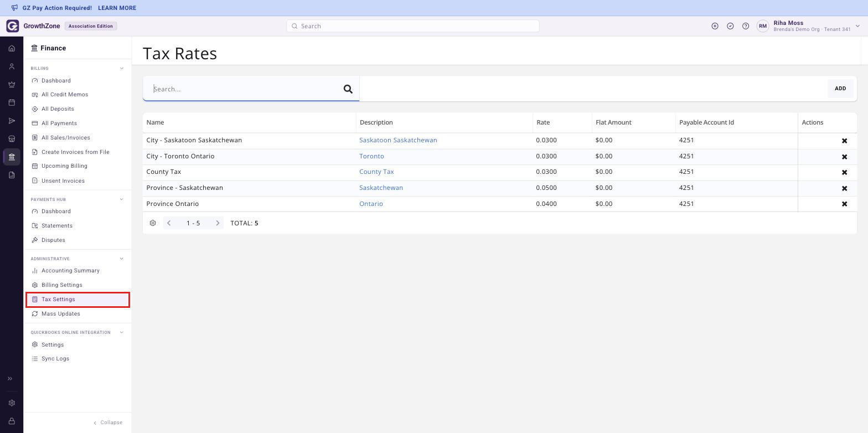
Task: Go to the next page of tax rates
Action: 218,223
